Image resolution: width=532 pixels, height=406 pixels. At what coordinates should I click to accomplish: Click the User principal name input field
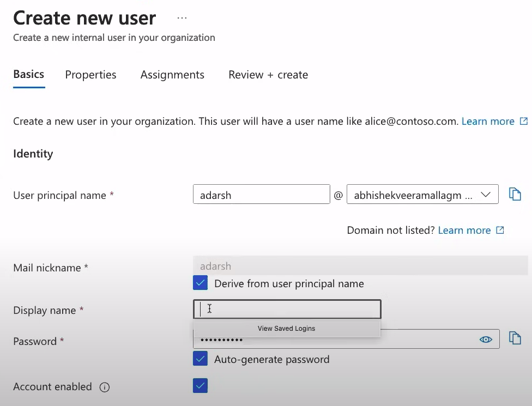(x=261, y=194)
